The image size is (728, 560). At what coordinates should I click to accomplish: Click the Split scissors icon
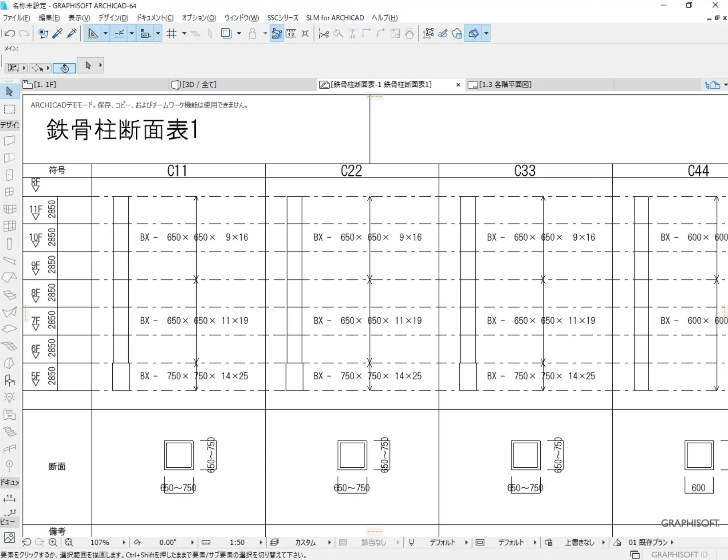(324, 33)
